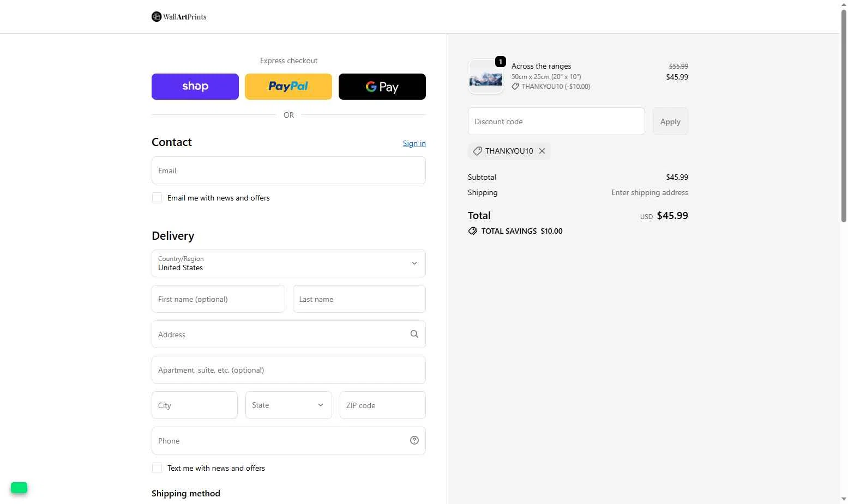Image resolution: width=848 pixels, height=504 pixels.
Task: Focus the Email input field
Action: tap(288, 171)
